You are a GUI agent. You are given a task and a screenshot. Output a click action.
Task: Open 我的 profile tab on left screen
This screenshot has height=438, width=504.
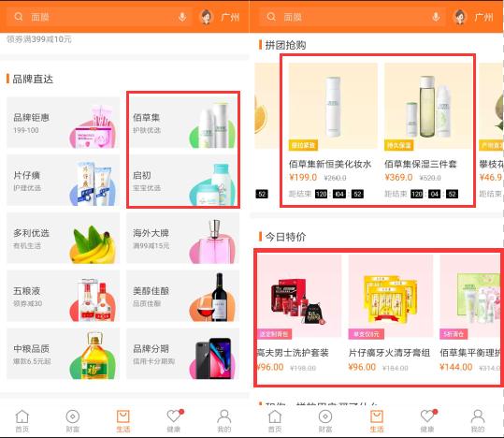coord(224,421)
